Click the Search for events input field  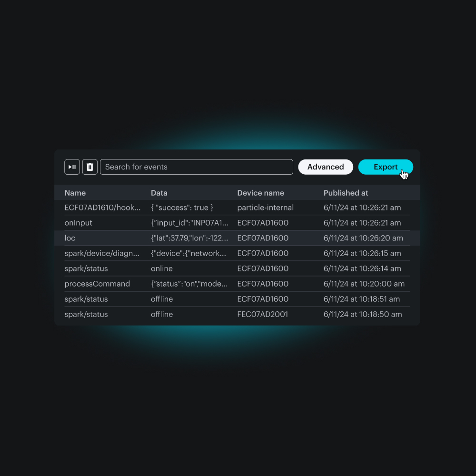(x=197, y=167)
